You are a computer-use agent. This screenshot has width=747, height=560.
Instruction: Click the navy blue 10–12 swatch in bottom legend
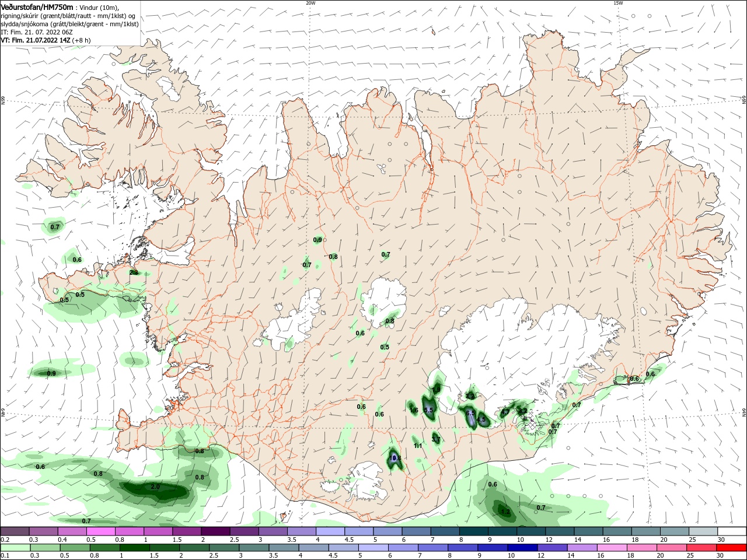522,548
